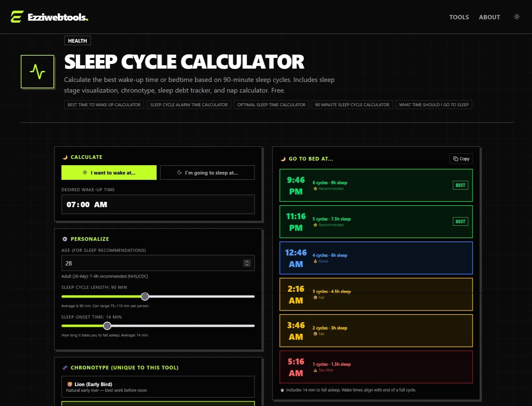532x406 pixels.
Task: Click the moon icon beside CALCULATE
Action: click(65, 157)
